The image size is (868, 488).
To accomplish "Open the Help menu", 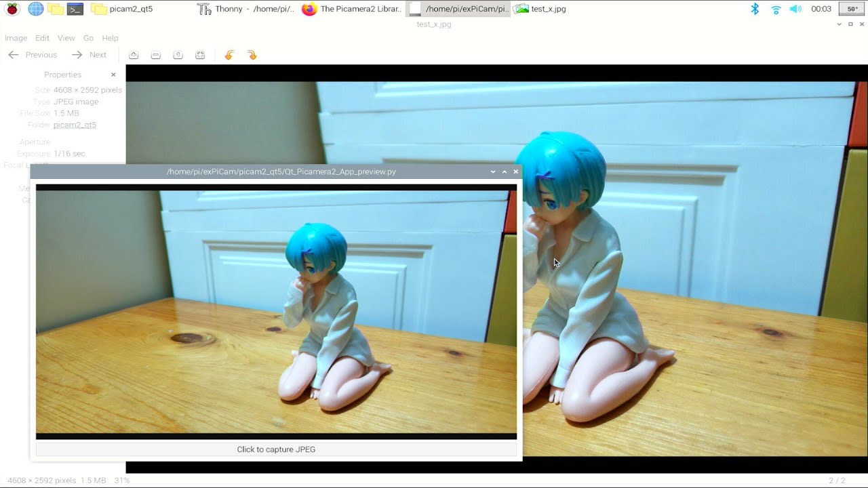I will (x=110, y=38).
